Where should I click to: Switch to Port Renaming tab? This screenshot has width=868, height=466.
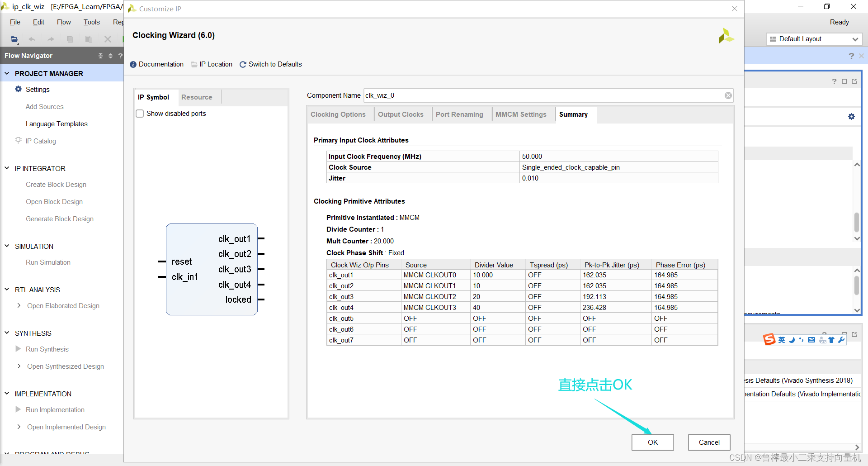pos(459,114)
